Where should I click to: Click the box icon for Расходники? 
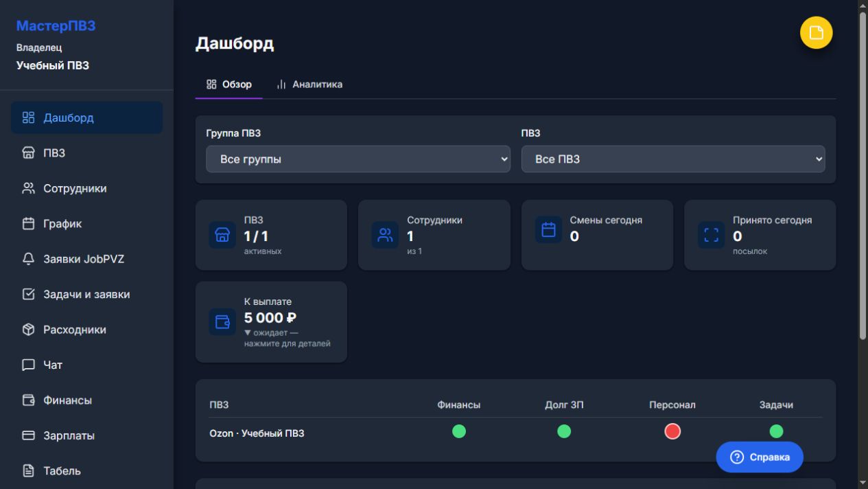pos(29,330)
